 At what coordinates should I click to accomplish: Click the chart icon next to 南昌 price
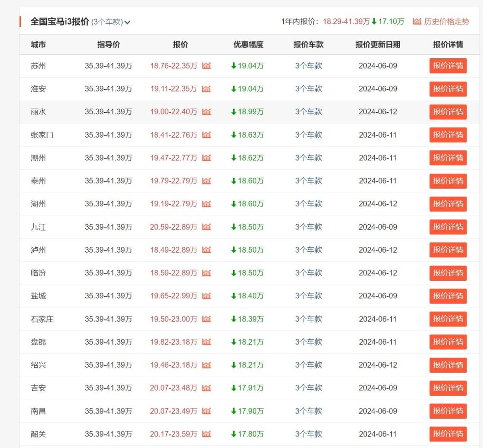206,411
